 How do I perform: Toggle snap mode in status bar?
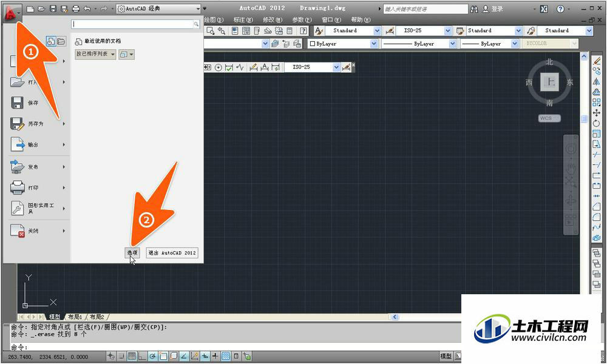[x=121, y=356]
